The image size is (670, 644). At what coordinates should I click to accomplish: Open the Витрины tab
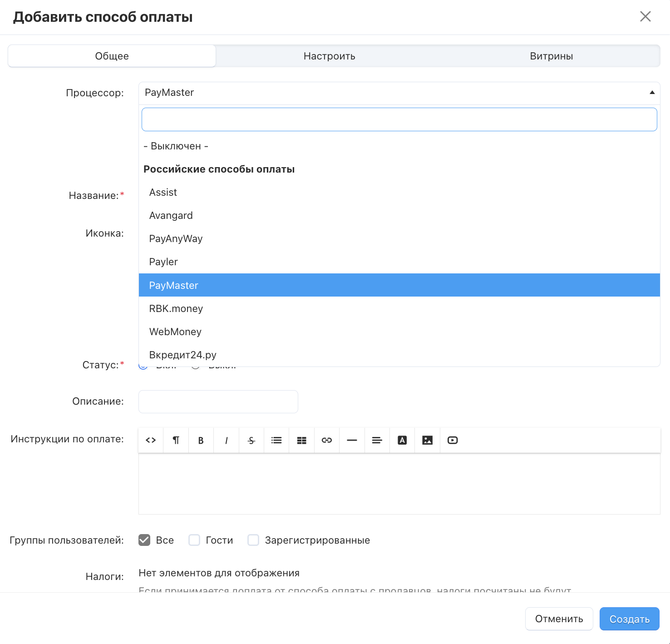[551, 56]
